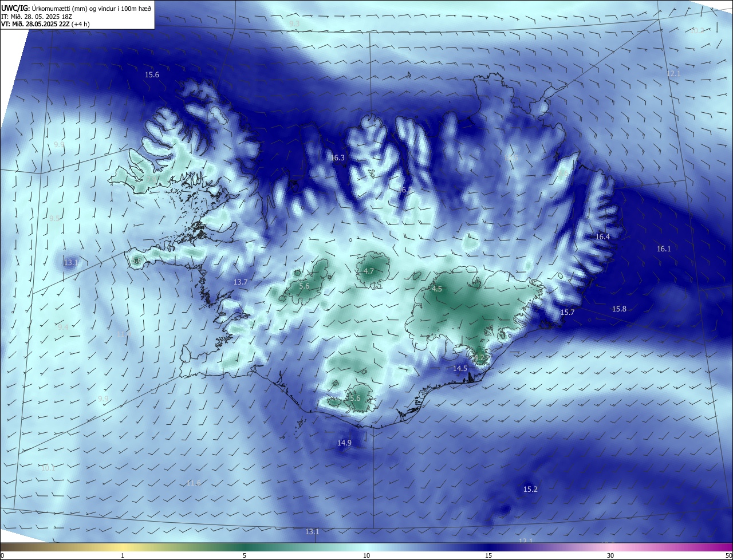Click the '50' label on the color scale
Image resolution: width=733 pixels, height=560 pixels.
(x=728, y=555)
